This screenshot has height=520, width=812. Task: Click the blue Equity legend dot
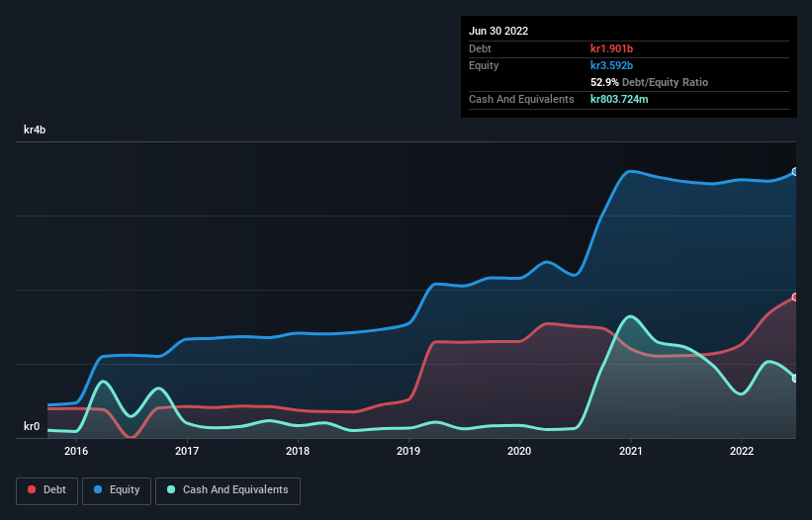98,489
